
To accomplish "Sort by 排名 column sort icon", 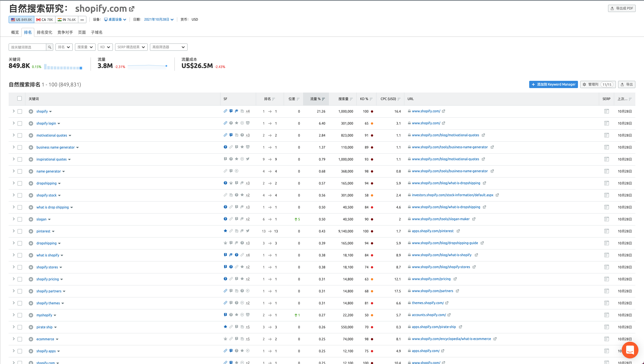I will (x=274, y=99).
